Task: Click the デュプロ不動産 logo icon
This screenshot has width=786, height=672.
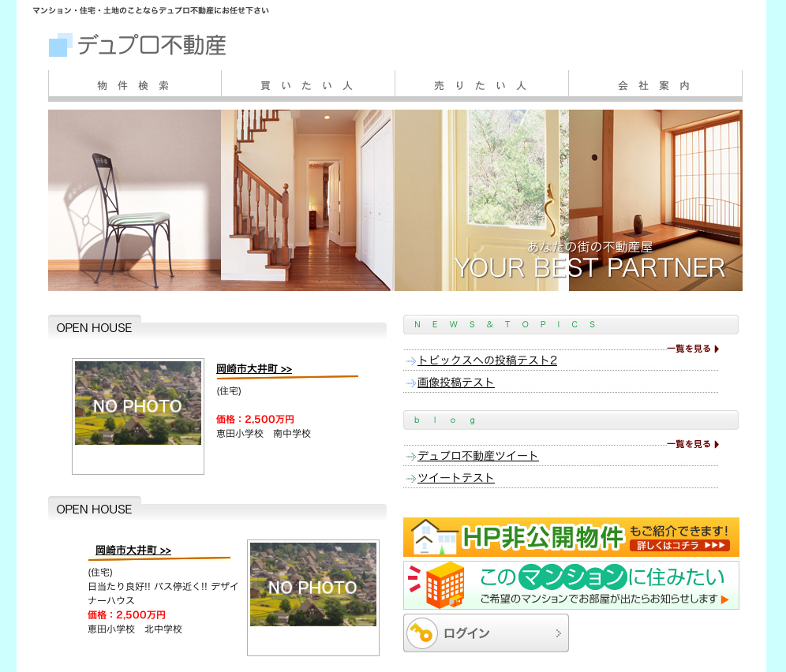Action: (x=61, y=45)
